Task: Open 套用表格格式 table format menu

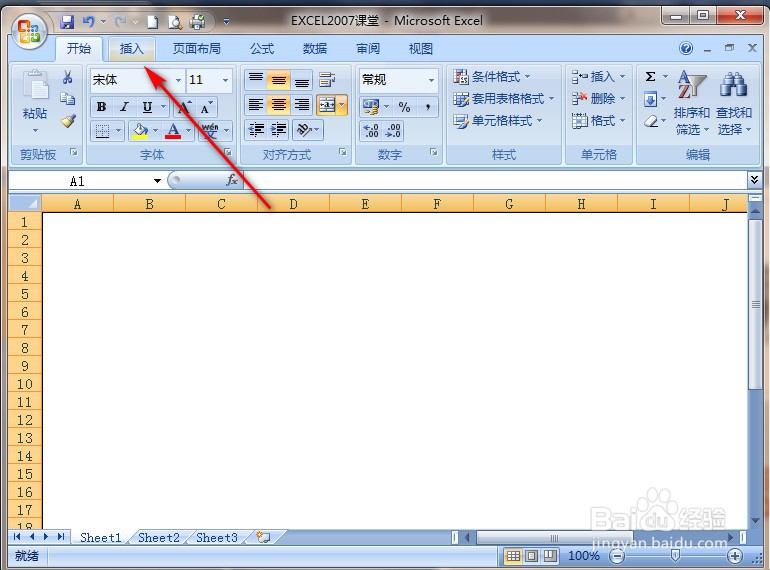Action: (x=503, y=99)
